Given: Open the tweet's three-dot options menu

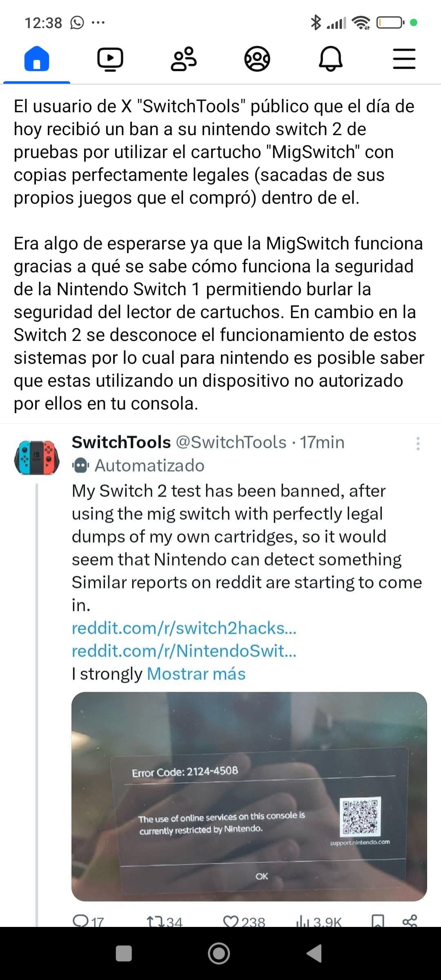Looking at the screenshot, I should [418, 443].
